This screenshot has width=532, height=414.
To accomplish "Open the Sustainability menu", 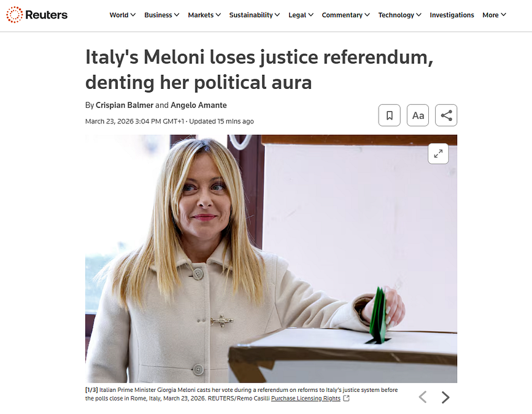I will (x=255, y=15).
